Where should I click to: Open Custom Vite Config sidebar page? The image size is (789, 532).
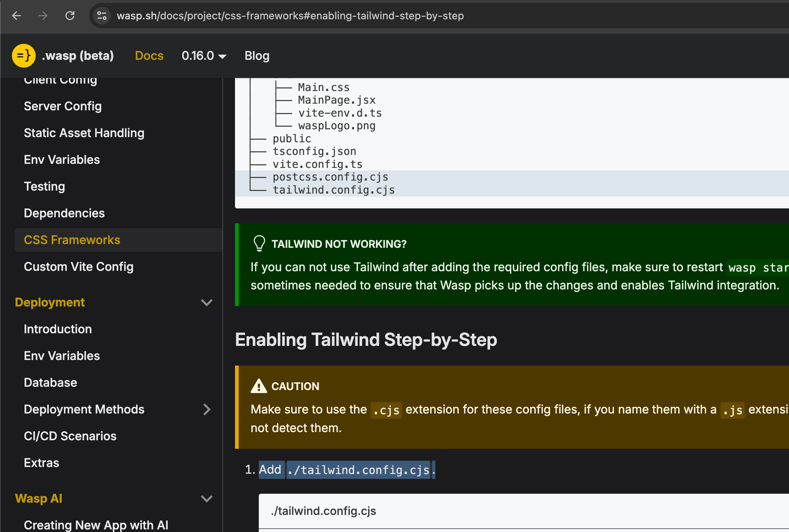pos(78,267)
